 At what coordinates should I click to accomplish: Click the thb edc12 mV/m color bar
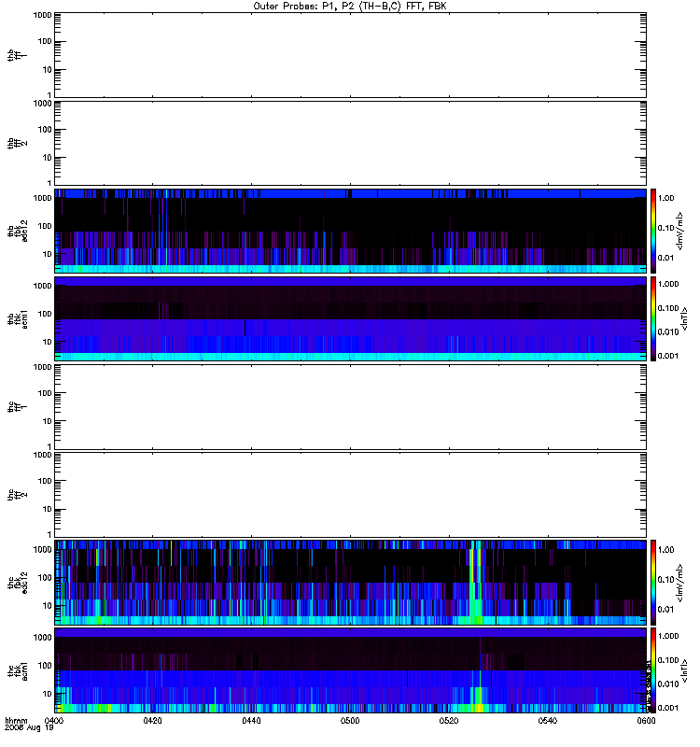click(653, 231)
